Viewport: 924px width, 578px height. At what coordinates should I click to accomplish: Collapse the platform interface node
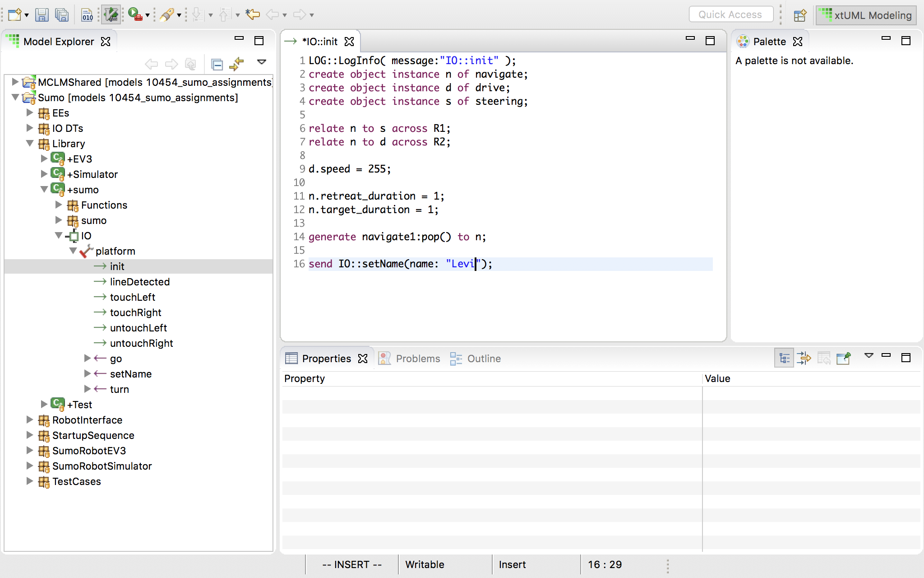(73, 251)
